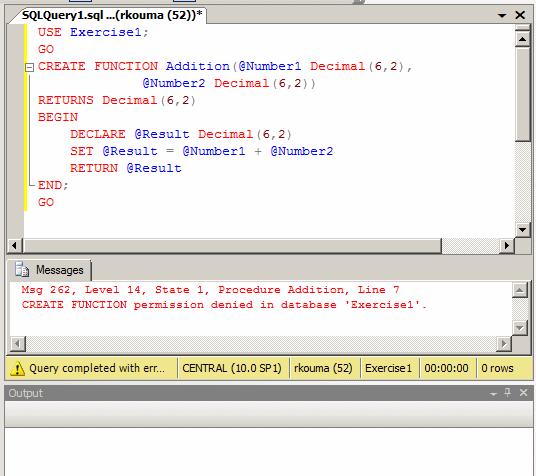The width and height of the screenshot is (536, 476).
Task: Click the query editor horizontal scrollbar thumb
Action: click(232, 246)
